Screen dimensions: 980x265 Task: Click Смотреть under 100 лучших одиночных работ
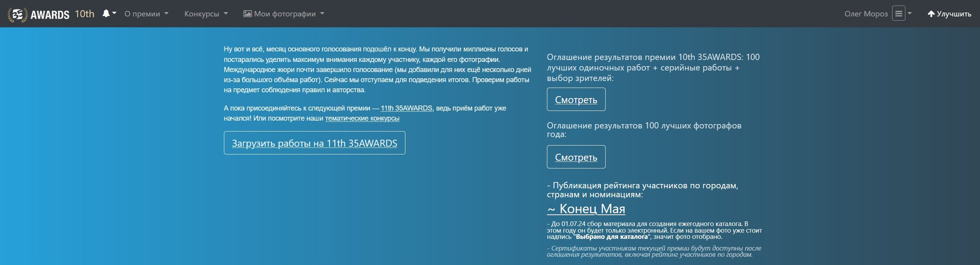pos(576,100)
